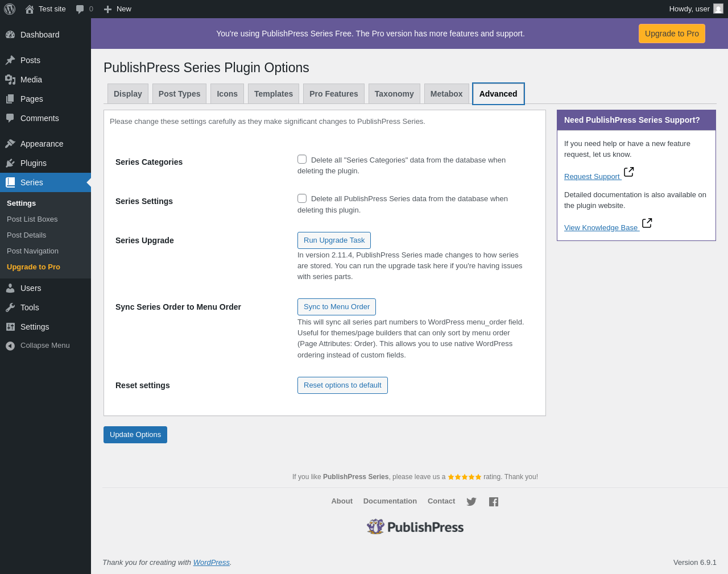Click the Comments speech bubble sidebar icon

pos(10,118)
